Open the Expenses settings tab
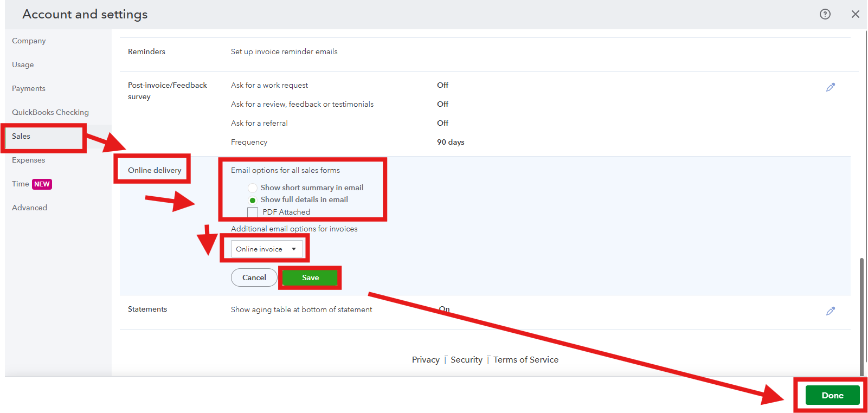The width and height of the screenshot is (868, 413). 29,160
